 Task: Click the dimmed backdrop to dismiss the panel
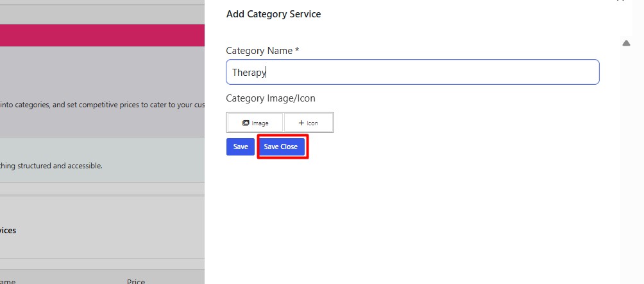103,77
